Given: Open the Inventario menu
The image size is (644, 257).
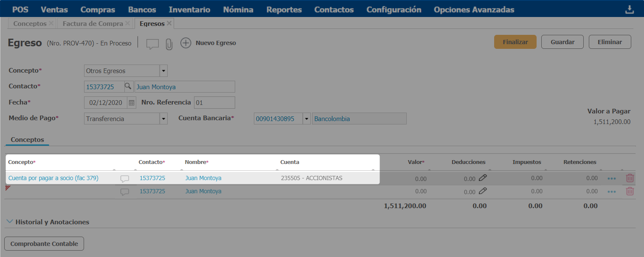Looking at the screenshot, I should tap(189, 9).
